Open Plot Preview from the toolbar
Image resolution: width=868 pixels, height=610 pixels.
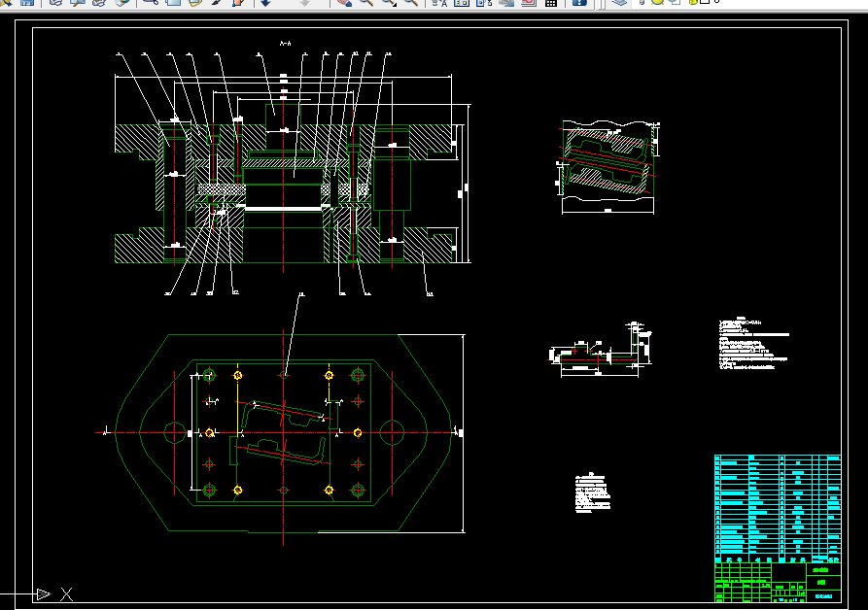(77, 2)
